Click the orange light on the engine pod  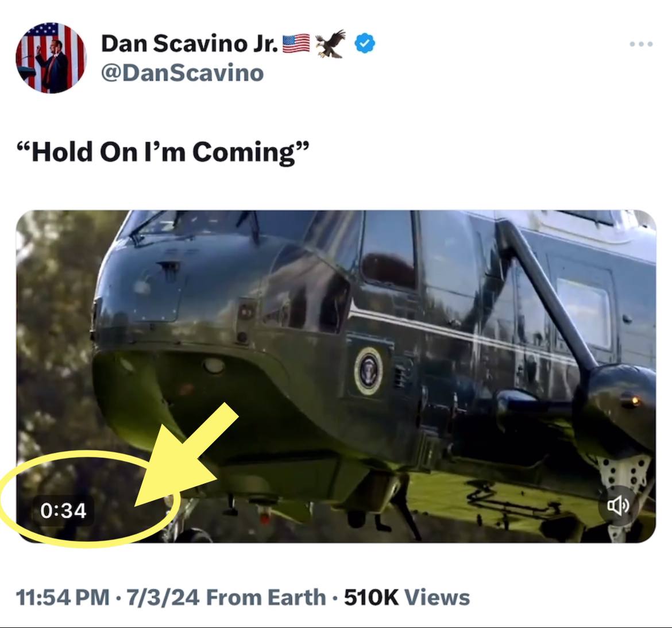click(635, 399)
